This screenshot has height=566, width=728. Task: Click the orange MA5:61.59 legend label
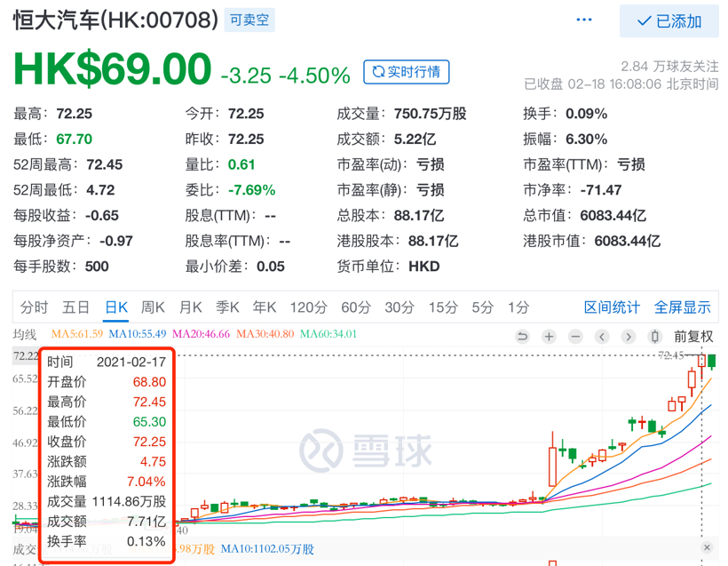[78, 334]
